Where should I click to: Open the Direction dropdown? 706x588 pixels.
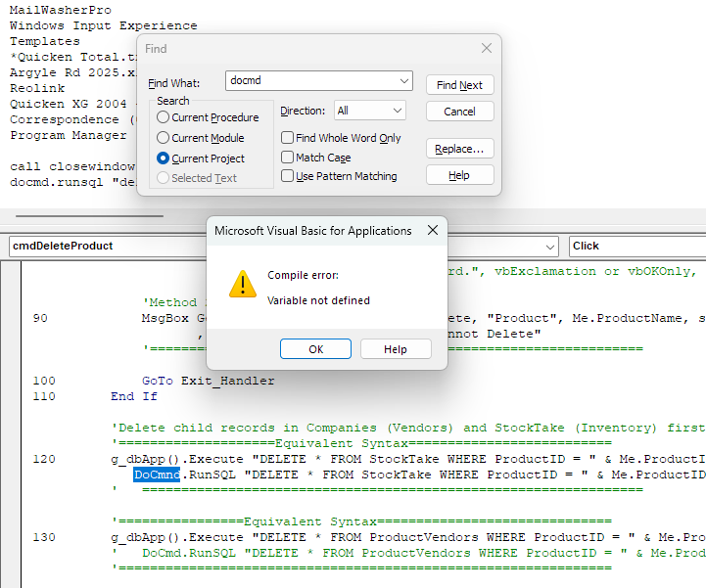pos(370,111)
